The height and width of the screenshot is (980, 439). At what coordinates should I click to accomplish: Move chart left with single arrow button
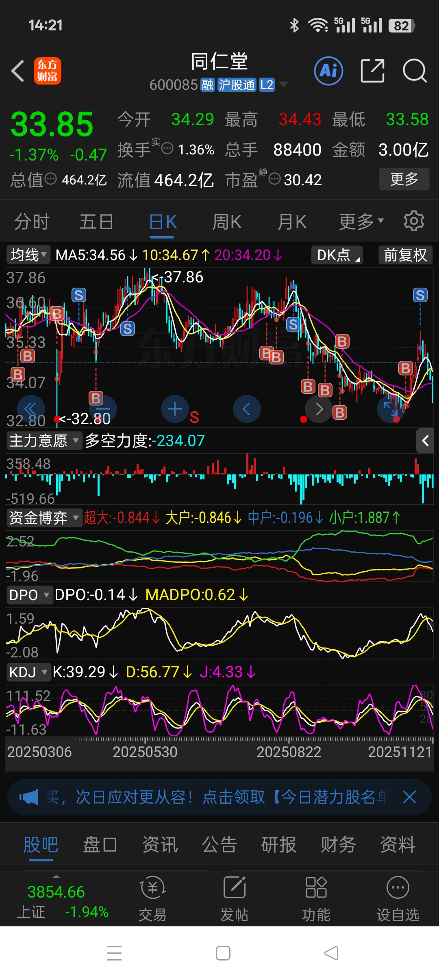coord(247,409)
